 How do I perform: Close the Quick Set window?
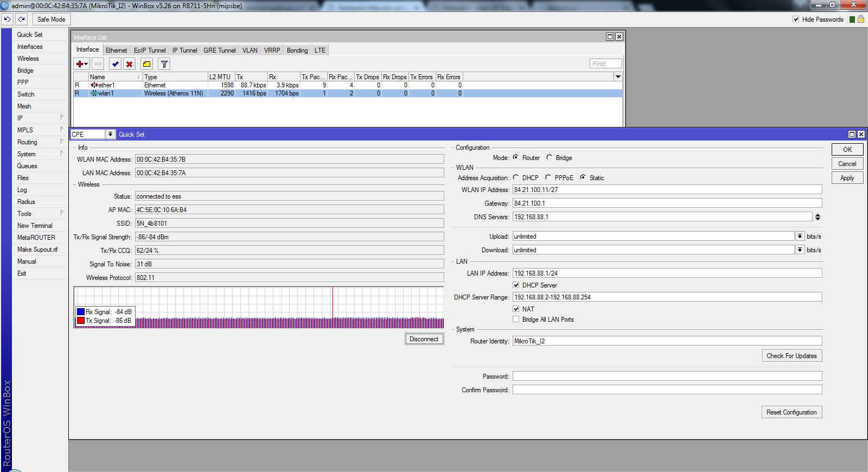[861, 134]
